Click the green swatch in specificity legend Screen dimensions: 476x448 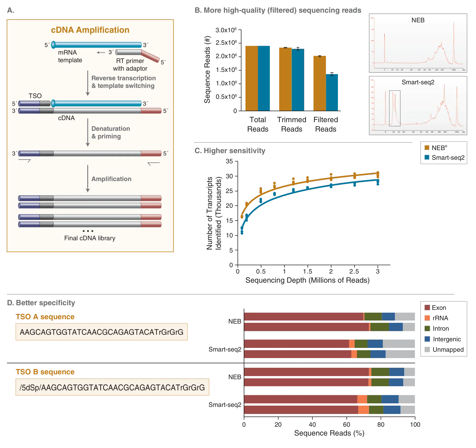point(428,328)
